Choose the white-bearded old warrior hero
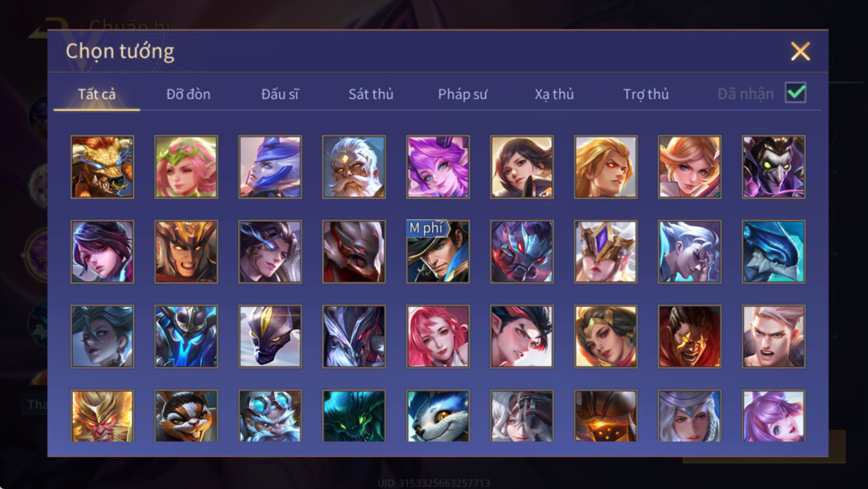The image size is (868, 489). coord(354,167)
